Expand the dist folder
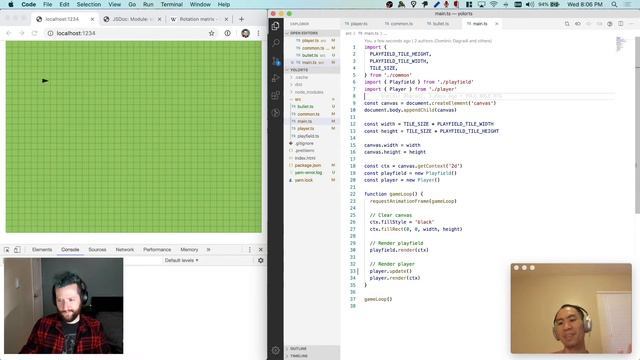This screenshot has height=360, width=640. pos(312,84)
